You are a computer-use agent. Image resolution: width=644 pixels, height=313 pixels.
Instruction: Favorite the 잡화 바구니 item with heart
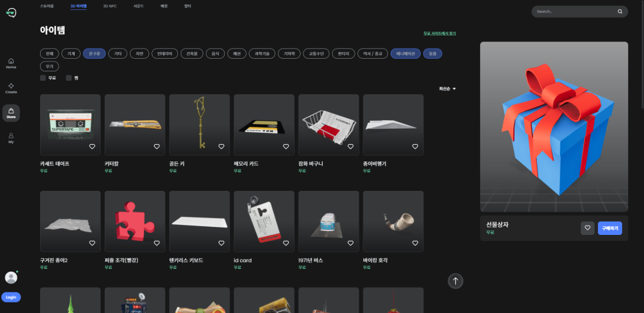click(351, 146)
